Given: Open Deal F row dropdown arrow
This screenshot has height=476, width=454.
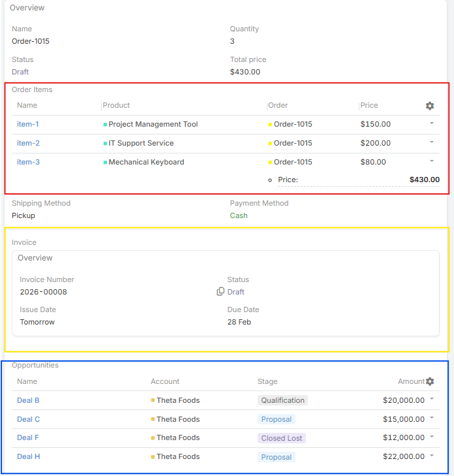Looking at the screenshot, I should pyautogui.click(x=432, y=437).
